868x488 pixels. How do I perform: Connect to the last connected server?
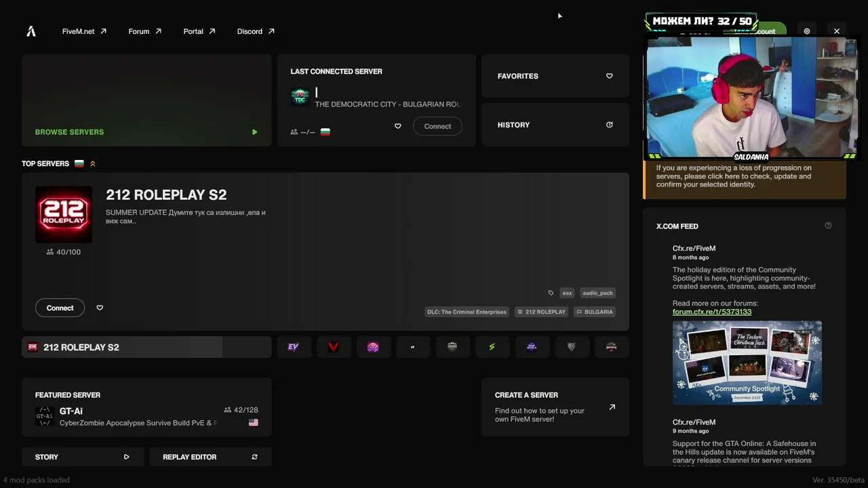point(437,126)
